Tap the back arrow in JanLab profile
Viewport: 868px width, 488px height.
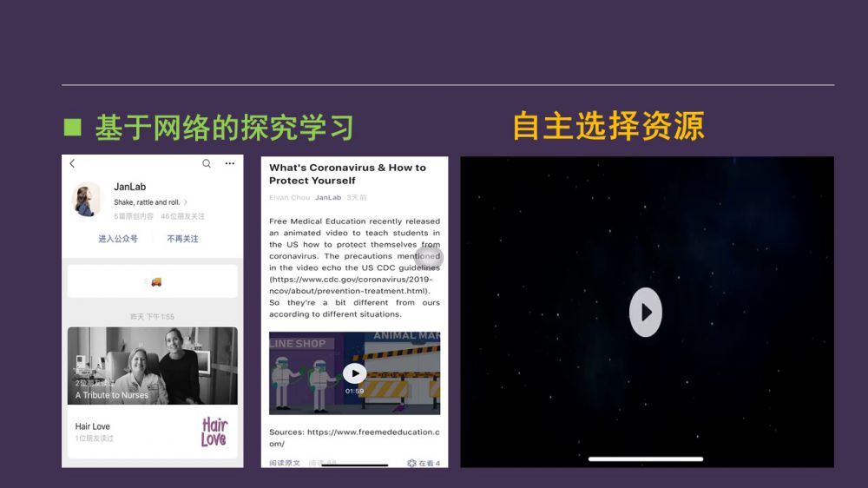pos(72,163)
